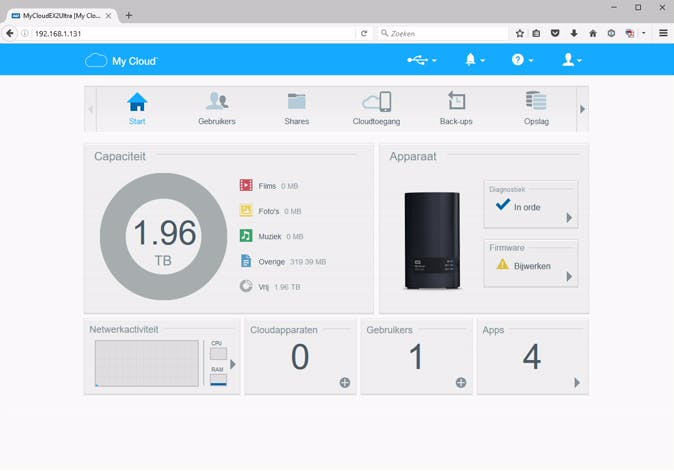Click the Zoeken search field
Viewport: 674px width, 471px height.
(x=443, y=33)
